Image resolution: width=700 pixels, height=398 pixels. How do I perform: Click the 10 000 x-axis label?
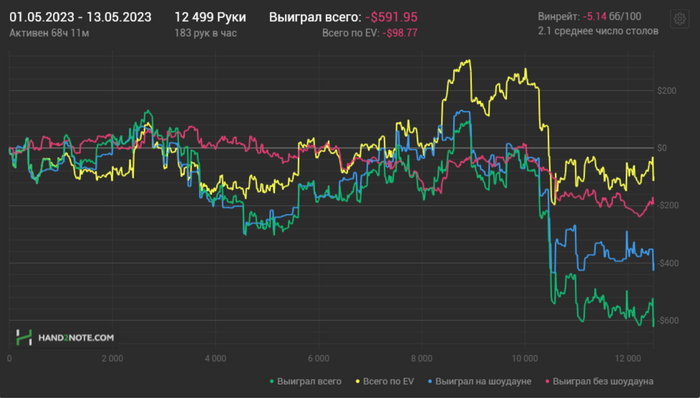coord(525,358)
